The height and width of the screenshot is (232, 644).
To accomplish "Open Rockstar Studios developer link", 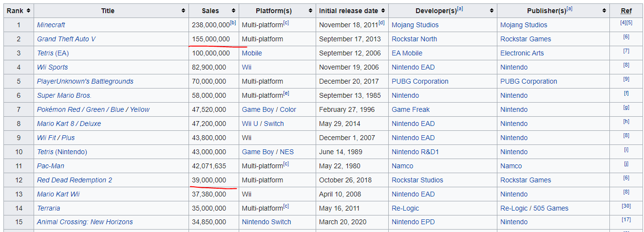I will pos(417,180).
